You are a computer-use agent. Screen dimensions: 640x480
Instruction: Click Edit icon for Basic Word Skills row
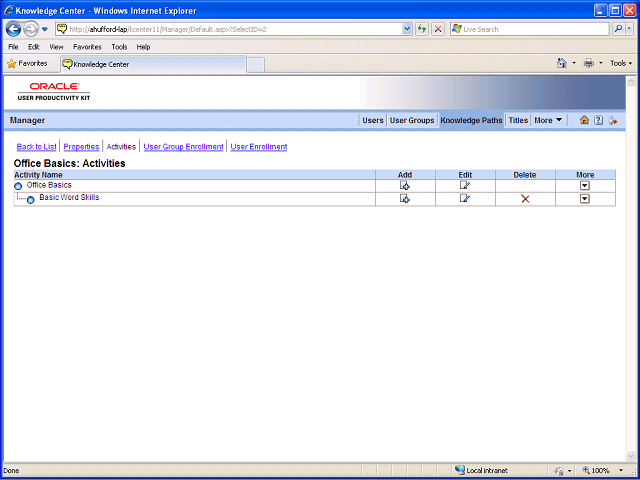tap(464, 198)
